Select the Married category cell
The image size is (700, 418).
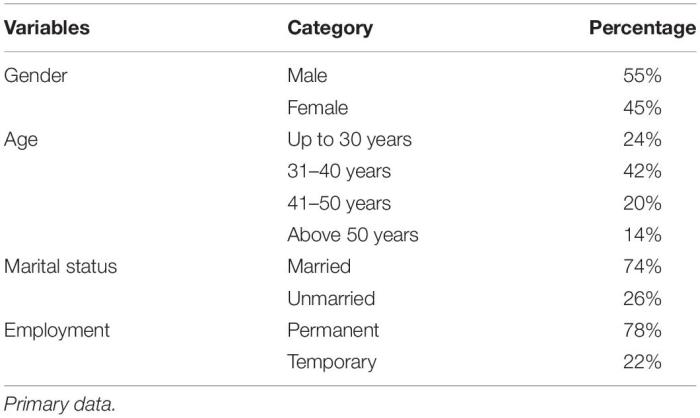[x=317, y=266]
